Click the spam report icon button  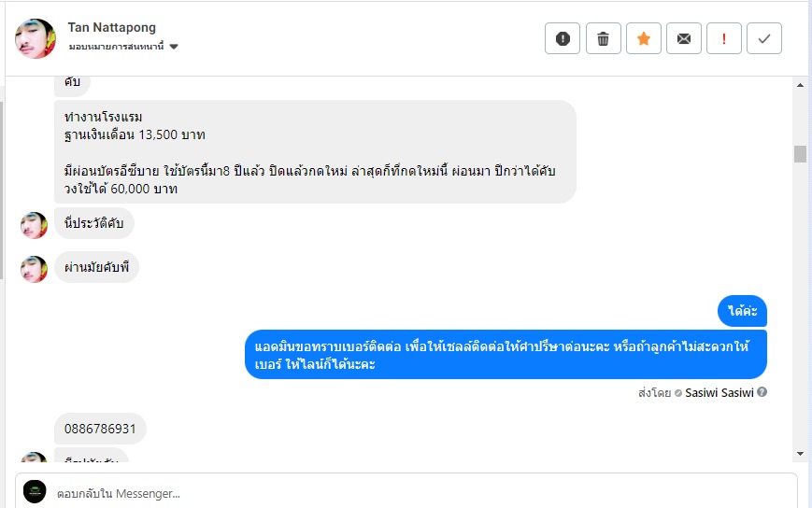(563, 38)
